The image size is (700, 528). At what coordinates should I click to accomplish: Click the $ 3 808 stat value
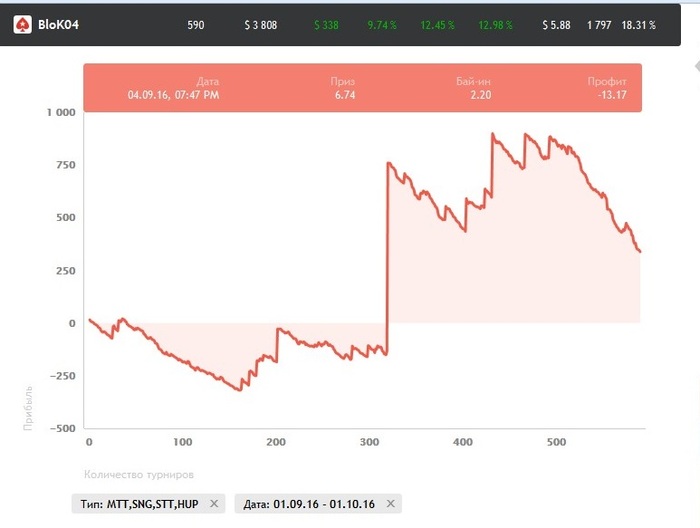[260, 24]
